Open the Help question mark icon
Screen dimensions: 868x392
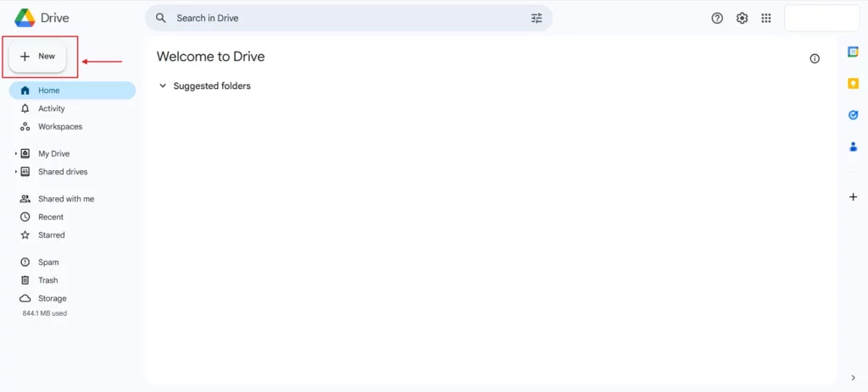[717, 18]
